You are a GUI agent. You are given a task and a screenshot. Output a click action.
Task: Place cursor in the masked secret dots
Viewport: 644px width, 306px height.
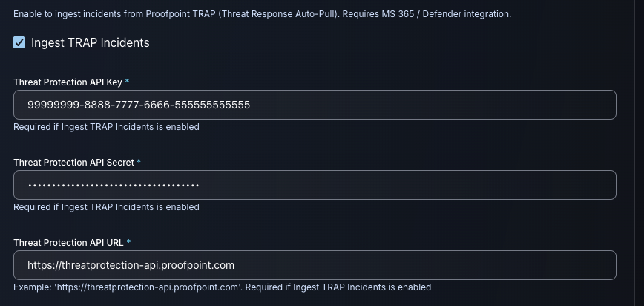pyautogui.click(x=114, y=185)
